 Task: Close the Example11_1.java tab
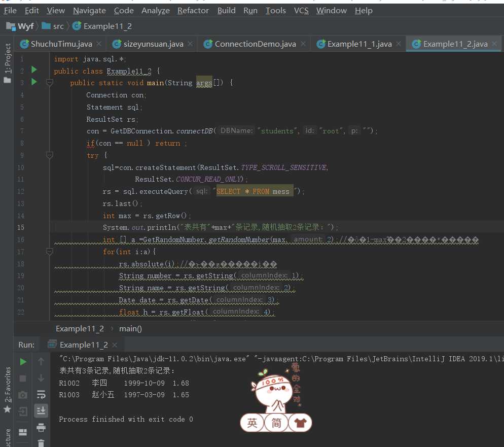399,44
